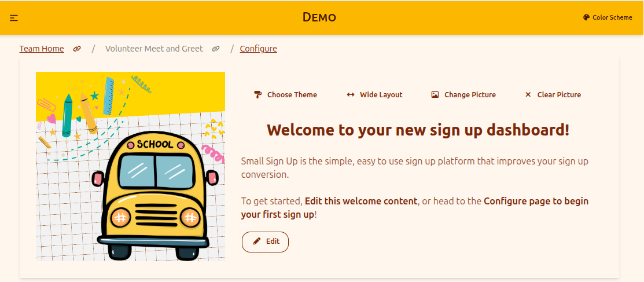
Task: Click the X icon for Clear Picture
Action: click(x=528, y=94)
